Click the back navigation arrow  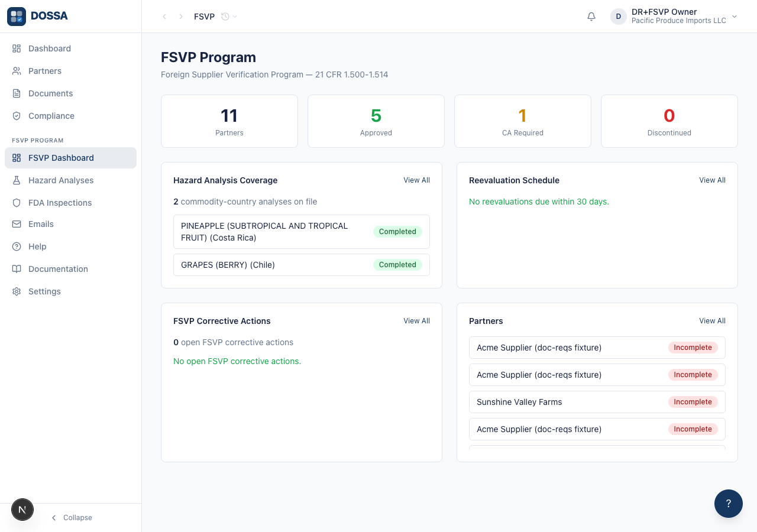pos(164,17)
